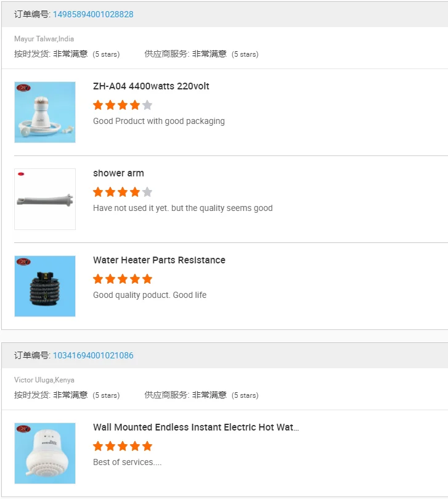Click reviewer name Mayur Talwar, India
The height and width of the screenshot is (499, 448).
click(44, 39)
